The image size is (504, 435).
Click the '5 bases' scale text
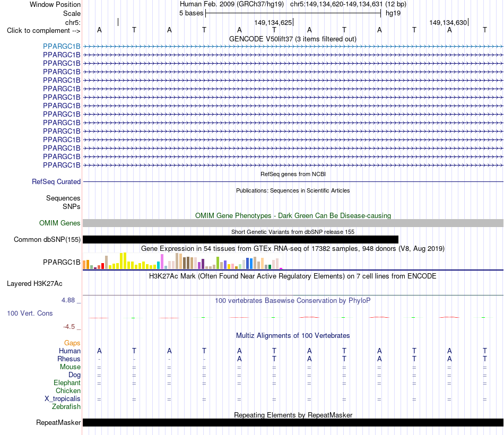pos(191,13)
